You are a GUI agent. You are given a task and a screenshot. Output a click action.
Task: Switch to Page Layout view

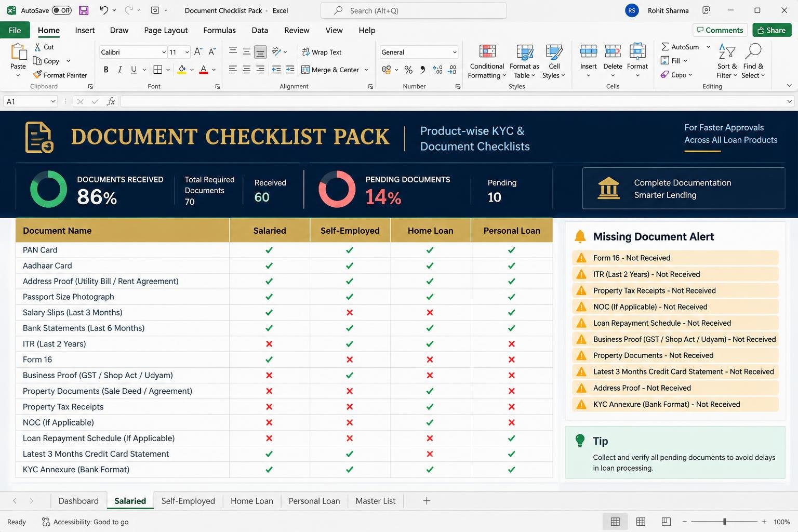pyautogui.click(x=641, y=522)
